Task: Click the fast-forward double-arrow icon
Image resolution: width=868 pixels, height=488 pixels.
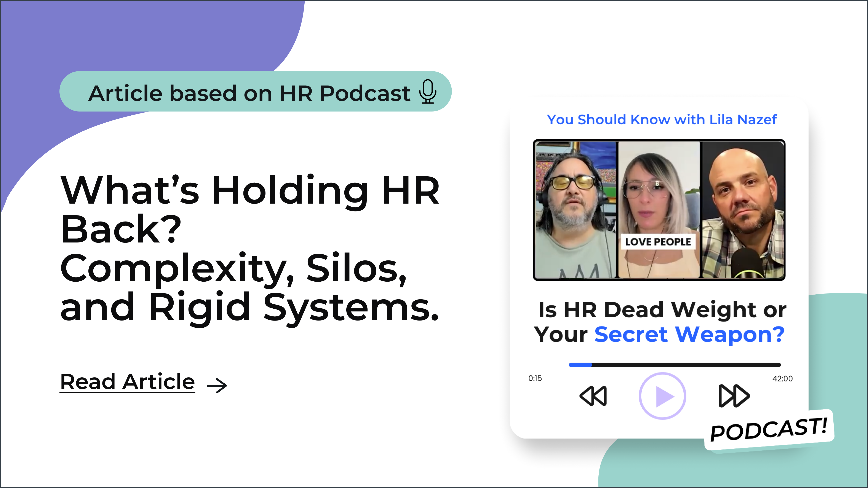Action: (734, 396)
